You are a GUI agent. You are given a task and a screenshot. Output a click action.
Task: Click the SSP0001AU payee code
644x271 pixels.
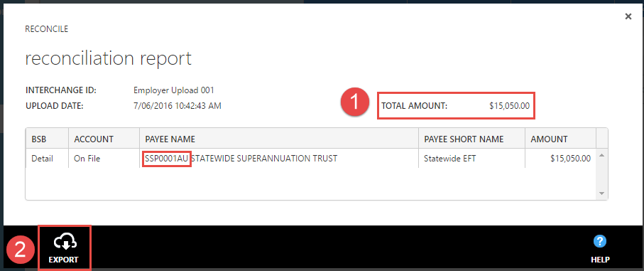tap(167, 159)
